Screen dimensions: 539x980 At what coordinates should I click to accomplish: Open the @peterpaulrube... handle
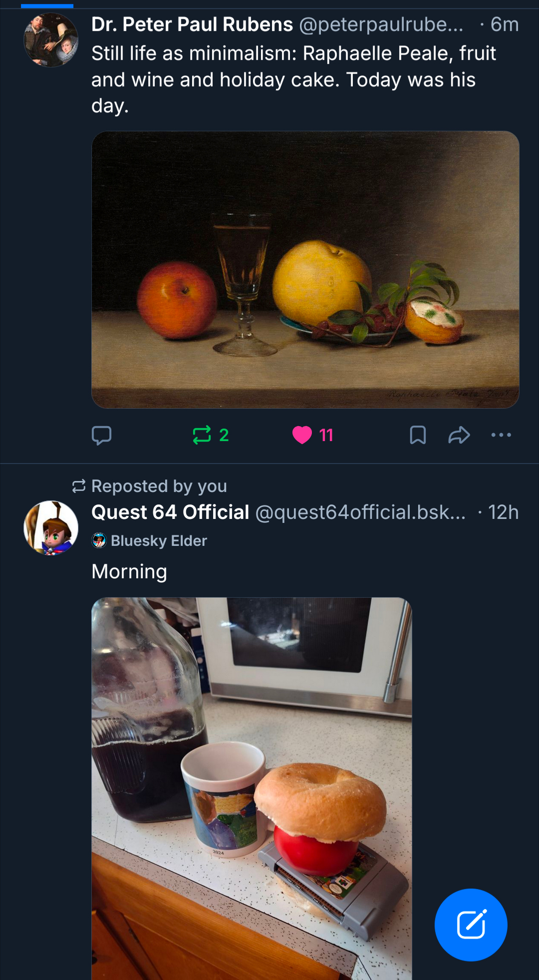381,24
